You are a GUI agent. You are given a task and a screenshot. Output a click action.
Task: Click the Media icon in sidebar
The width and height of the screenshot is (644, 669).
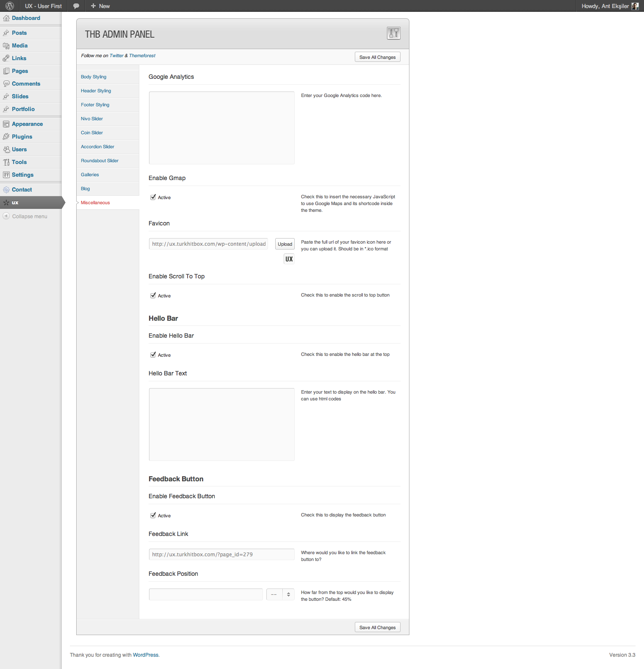click(6, 46)
